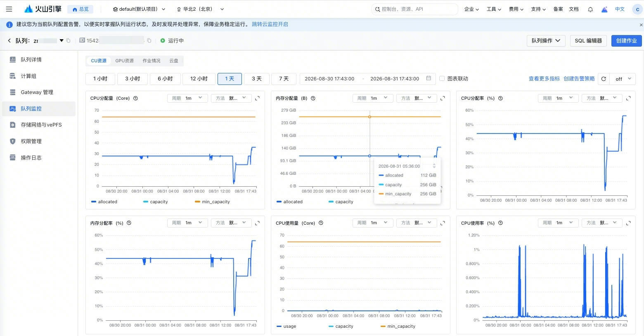This screenshot has height=336, width=644.
Task: Open 周期 dropdown in CPU分配量 chart
Action: (x=187, y=98)
